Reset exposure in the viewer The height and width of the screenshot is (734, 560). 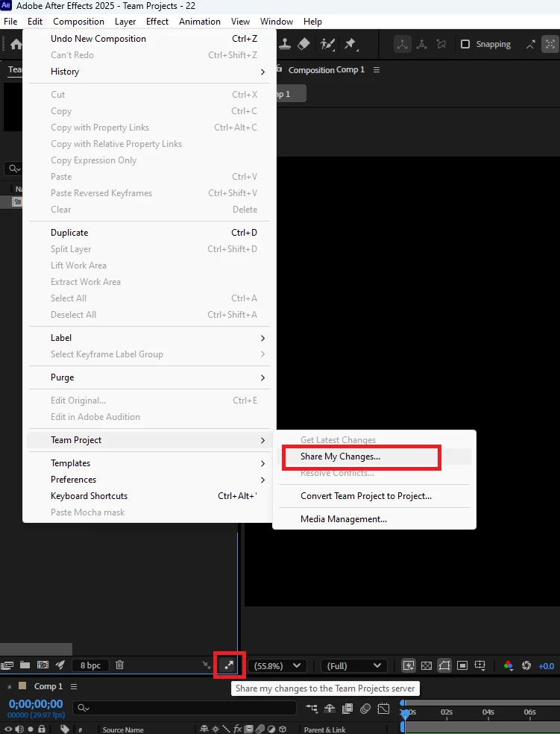[x=526, y=665]
